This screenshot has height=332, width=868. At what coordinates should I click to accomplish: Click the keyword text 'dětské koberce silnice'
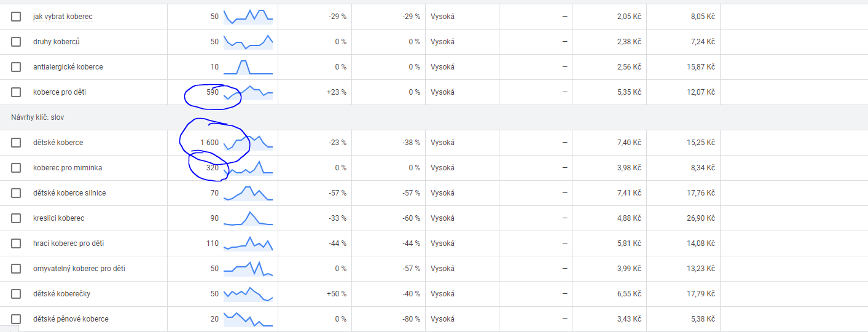click(x=69, y=193)
